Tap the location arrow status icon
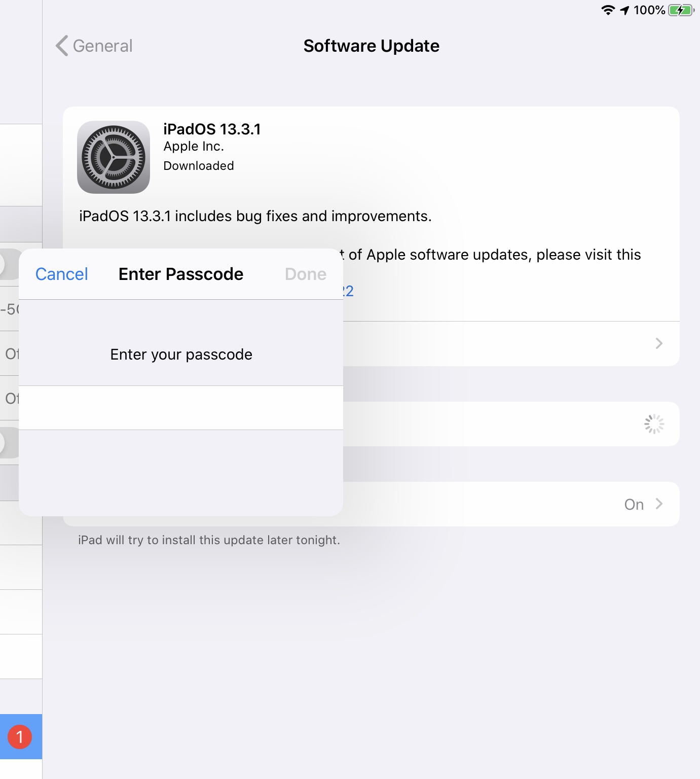The width and height of the screenshot is (700, 779). point(624,10)
